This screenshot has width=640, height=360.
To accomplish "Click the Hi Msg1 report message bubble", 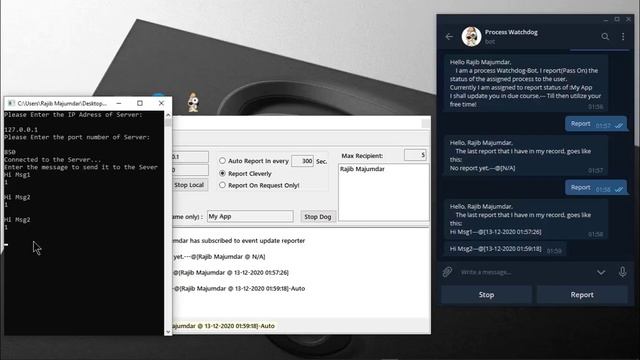I will (526, 219).
